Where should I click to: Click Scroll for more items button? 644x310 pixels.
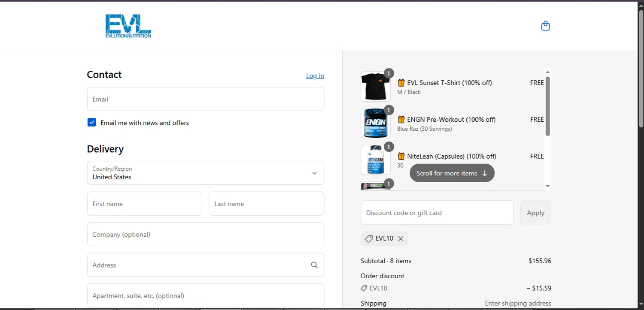(x=452, y=173)
